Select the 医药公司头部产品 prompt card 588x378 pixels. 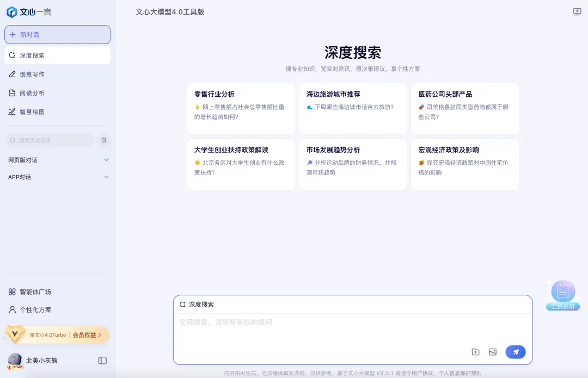pos(464,108)
